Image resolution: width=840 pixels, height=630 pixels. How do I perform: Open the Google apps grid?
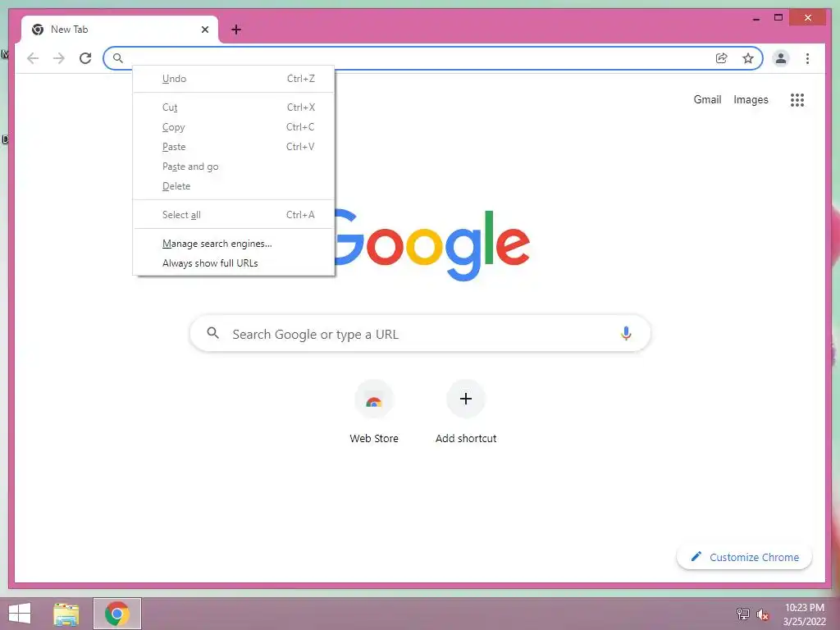click(797, 99)
